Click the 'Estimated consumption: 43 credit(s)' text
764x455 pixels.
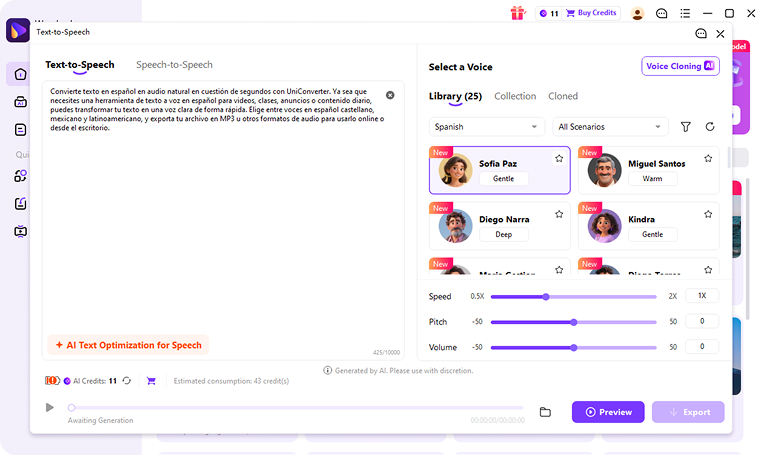point(231,381)
